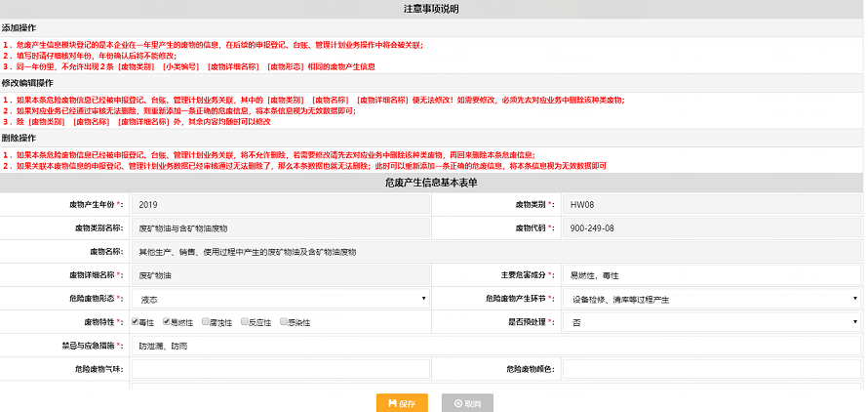This screenshot has height=412, width=868.
Task: Click the 废物代码 field 900-249-08
Action: click(x=711, y=227)
